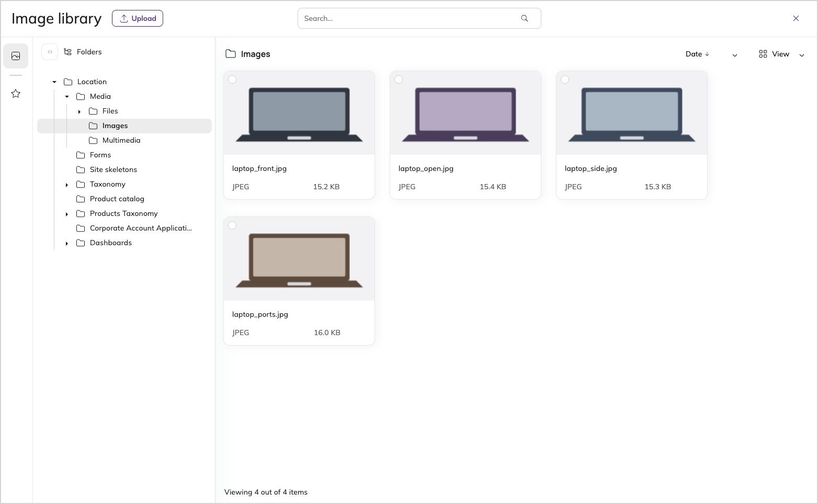Click the Taxonomy folder icon

coord(81,184)
